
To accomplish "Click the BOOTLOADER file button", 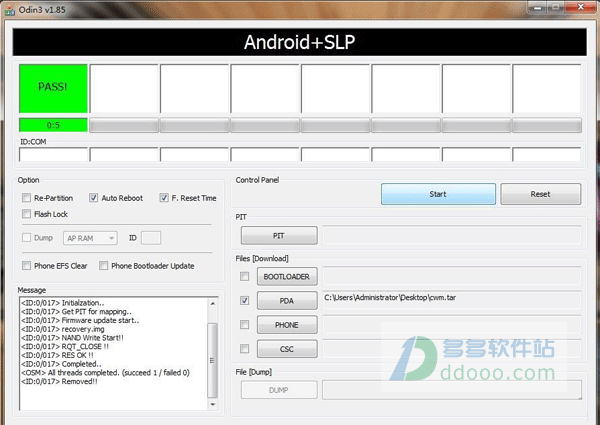I will click(x=287, y=277).
